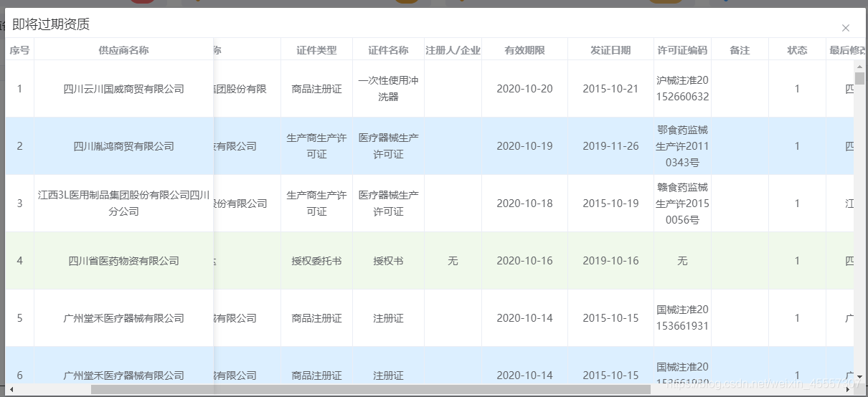Click the vertical scrollbar up arrow
The image size is (868, 397).
859,67
